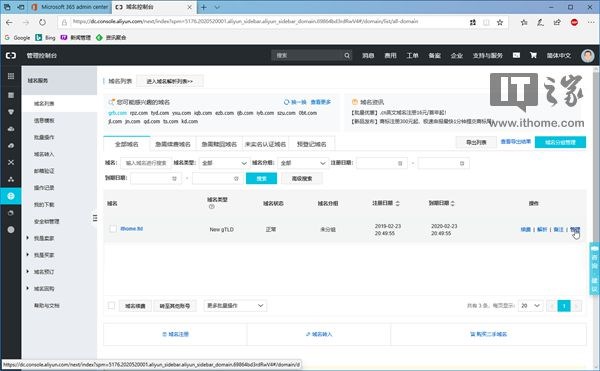
Task: Add page to favorites with the star icon
Action: (x=500, y=23)
